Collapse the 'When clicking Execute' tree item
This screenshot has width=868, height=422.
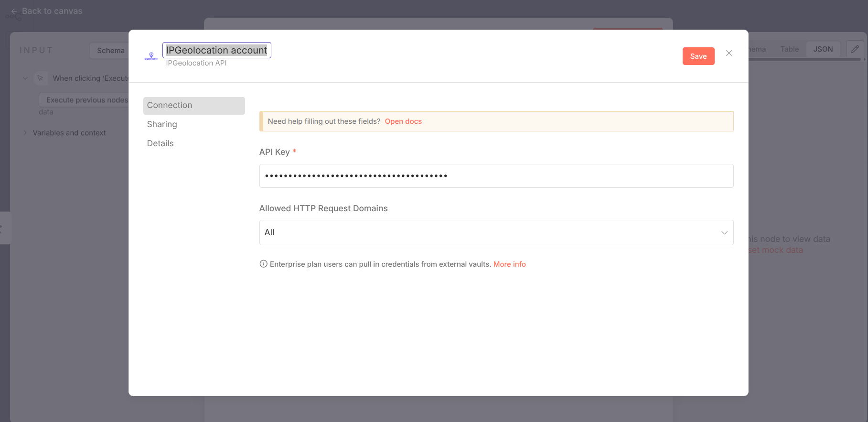click(x=25, y=78)
